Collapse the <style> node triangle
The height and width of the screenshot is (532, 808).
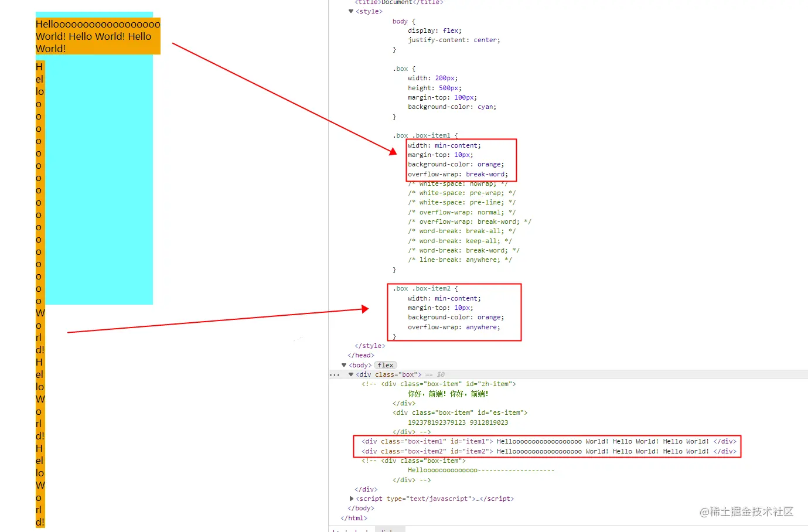pyautogui.click(x=351, y=11)
